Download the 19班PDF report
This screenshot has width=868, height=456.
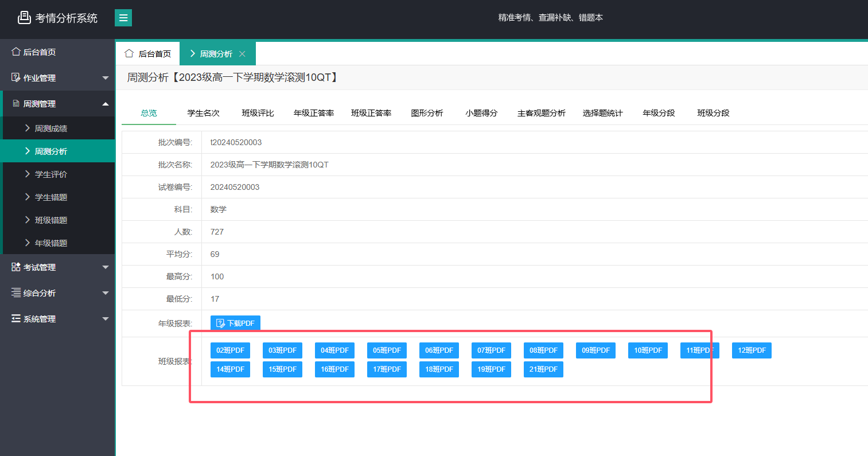click(x=491, y=369)
